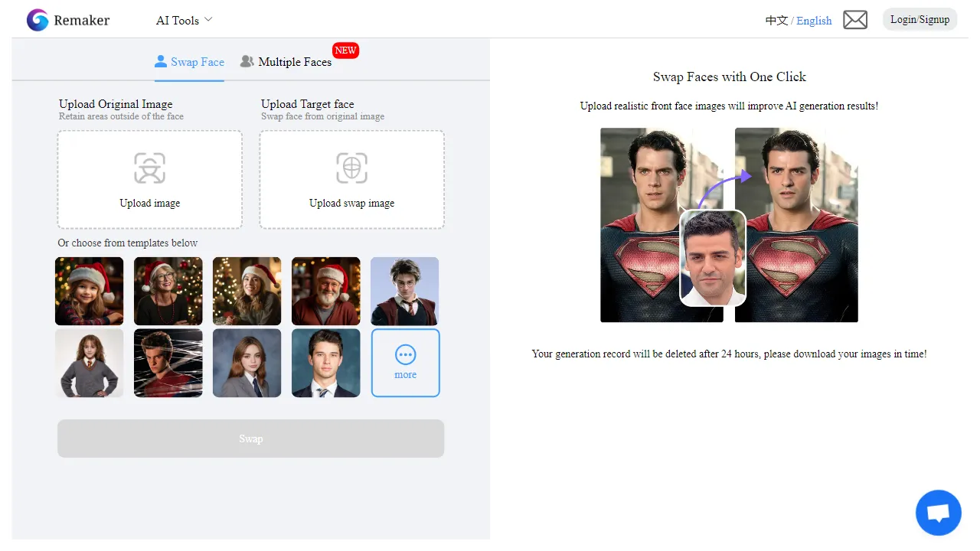This screenshot has height=551, width=980.
Task: Click the single-person icon beside Swap Face
Action: tap(161, 61)
